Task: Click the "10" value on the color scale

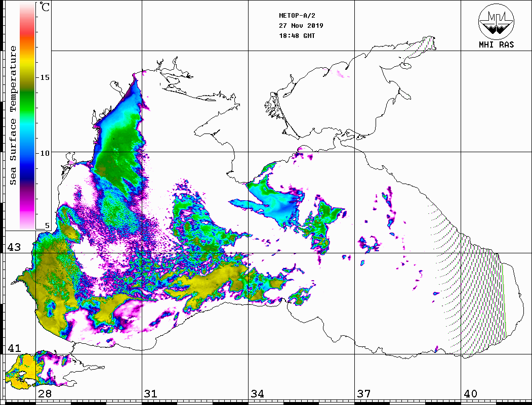Action: 45,154
